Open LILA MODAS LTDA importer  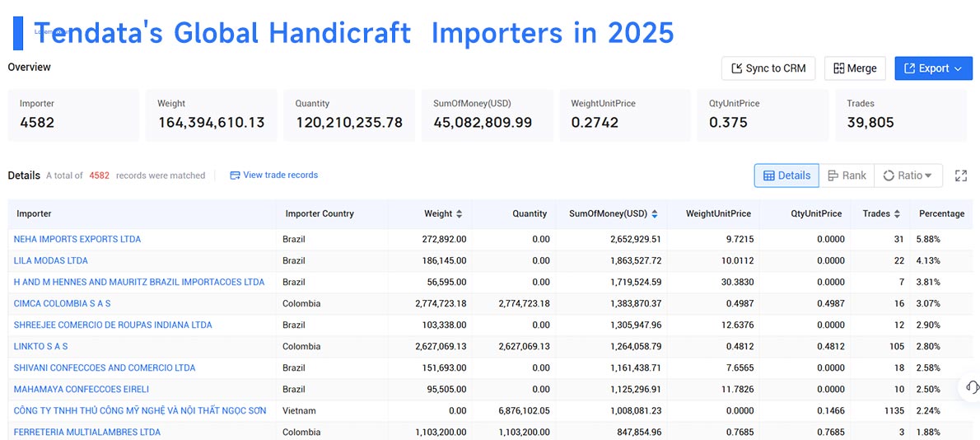pos(50,260)
